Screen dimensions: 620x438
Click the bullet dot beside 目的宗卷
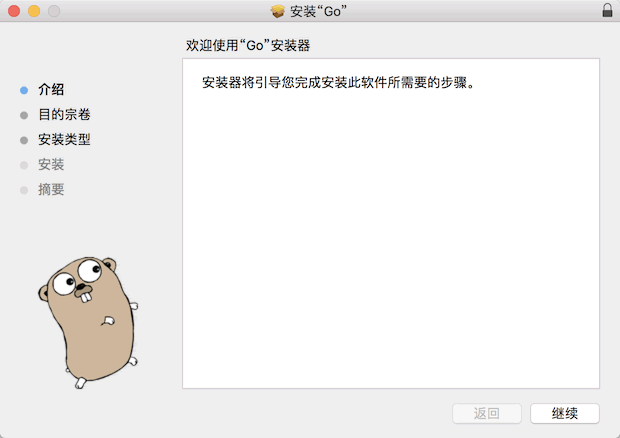[24, 115]
